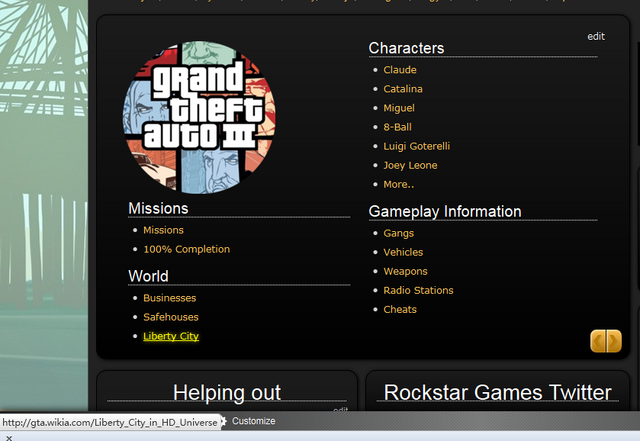Open the Claude character page
This screenshot has width=640, height=441.
pos(400,70)
